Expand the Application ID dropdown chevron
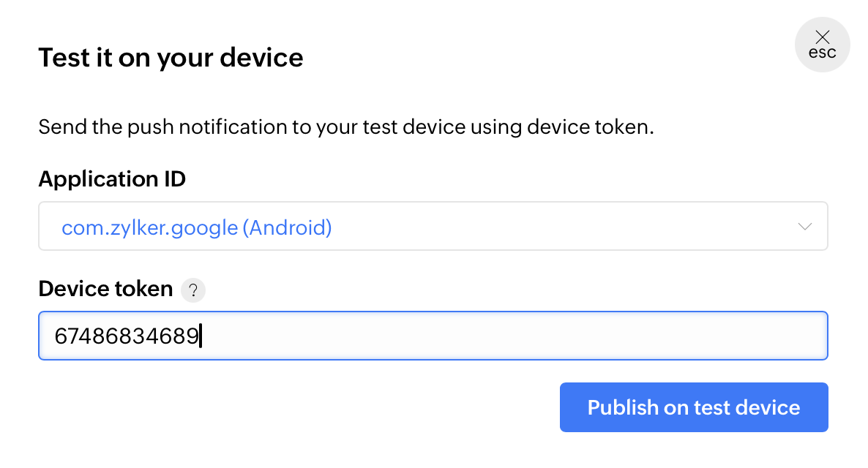Viewport: 868px width, 468px height. pyautogui.click(x=805, y=227)
